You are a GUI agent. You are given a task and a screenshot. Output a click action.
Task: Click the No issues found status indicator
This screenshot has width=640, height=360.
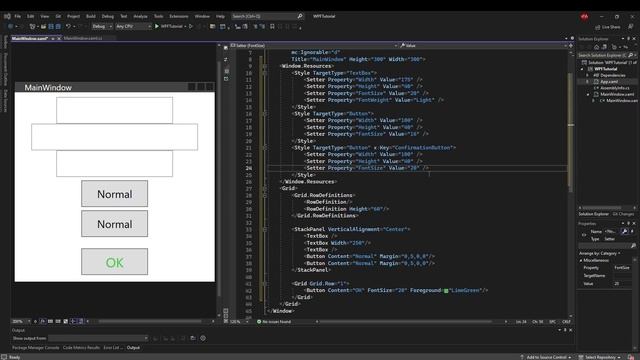tap(274, 322)
